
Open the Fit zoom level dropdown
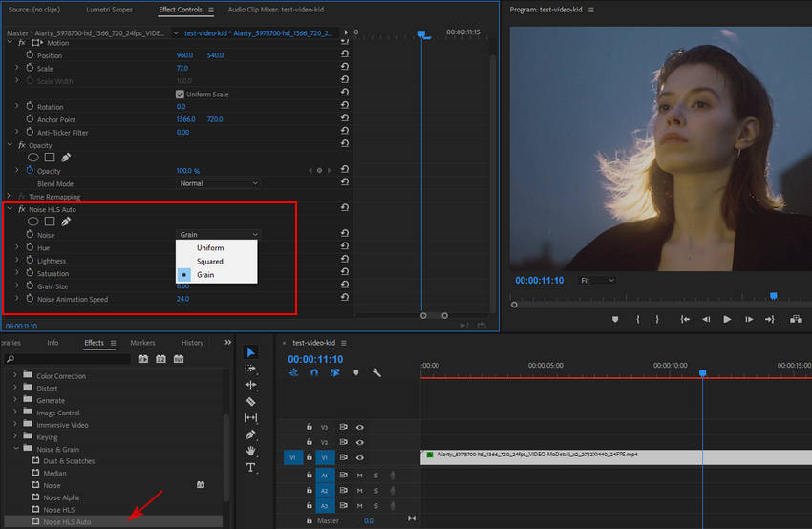[x=596, y=280]
